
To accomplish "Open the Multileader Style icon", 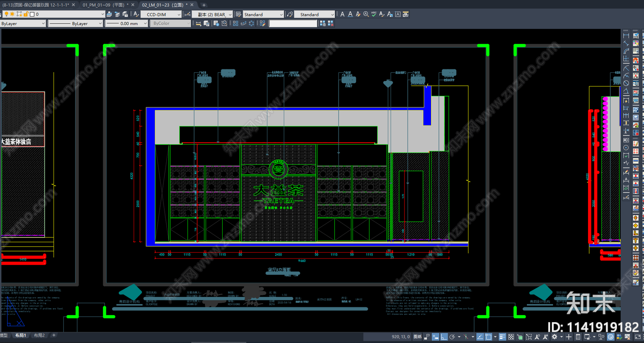I will point(290,14).
